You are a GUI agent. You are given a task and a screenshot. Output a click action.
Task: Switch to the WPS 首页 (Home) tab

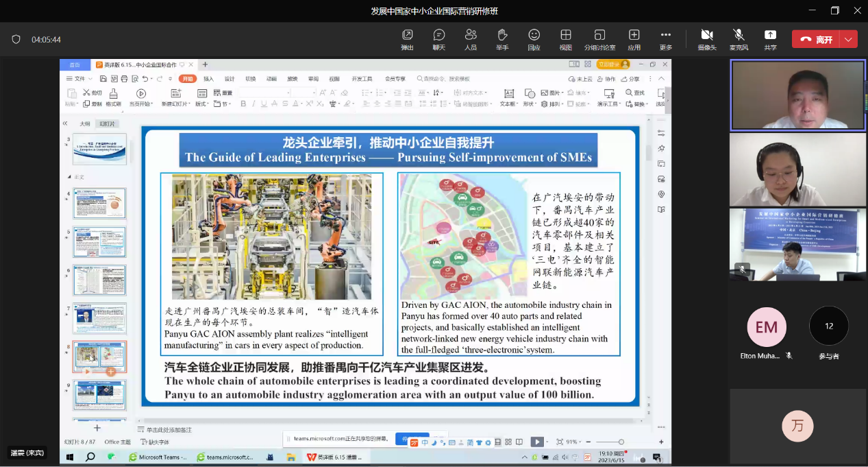click(75, 64)
